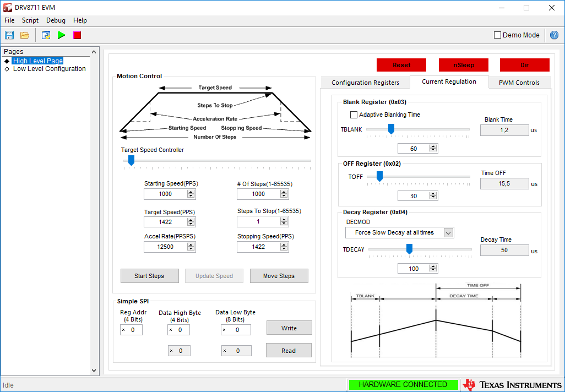This screenshot has width=565, height=392.
Task: Toggle the red nSleep button
Action: [x=463, y=65]
